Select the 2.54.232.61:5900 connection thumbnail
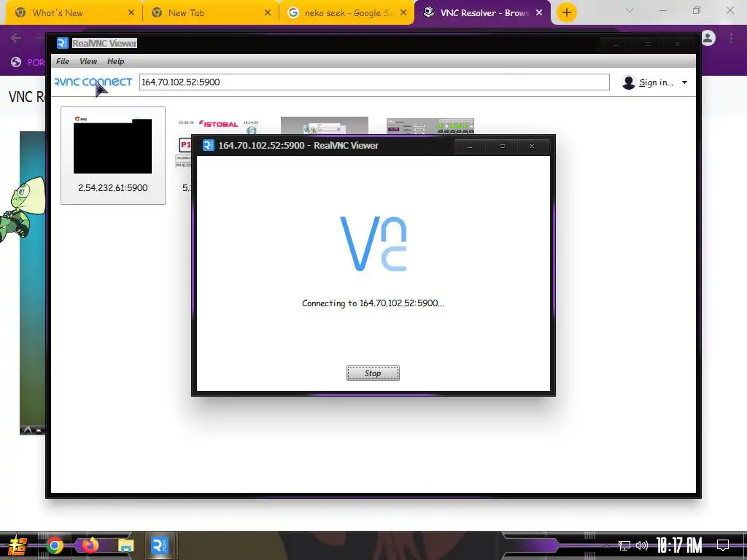747x560 pixels. (112, 156)
